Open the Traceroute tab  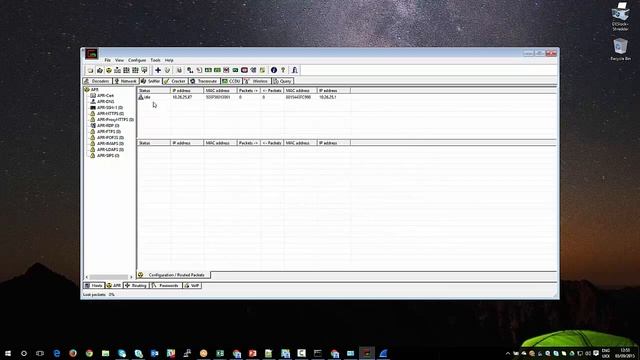click(x=204, y=81)
